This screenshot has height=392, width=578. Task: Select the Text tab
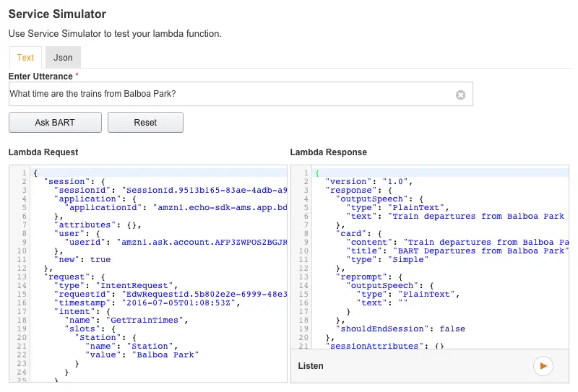[x=25, y=58]
